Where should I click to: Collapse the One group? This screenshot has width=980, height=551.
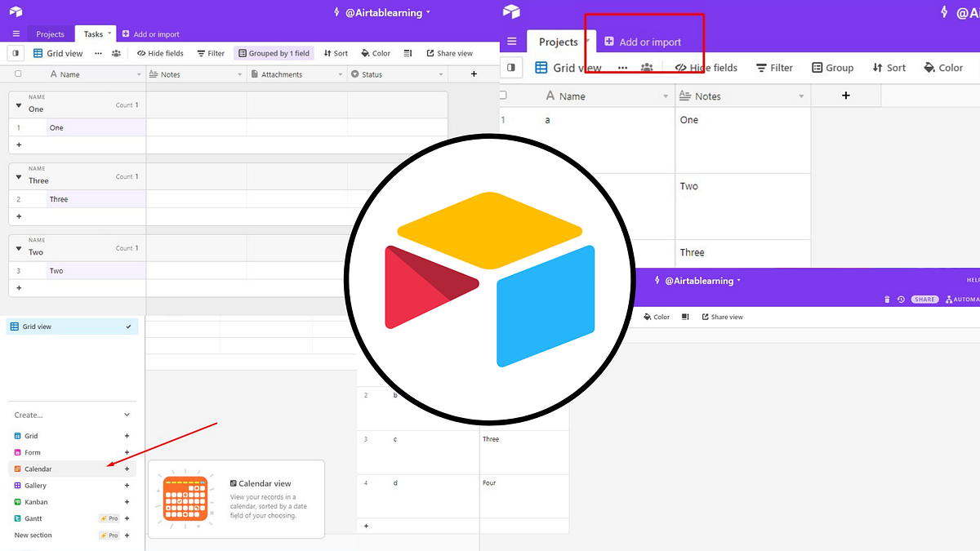click(18, 104)
